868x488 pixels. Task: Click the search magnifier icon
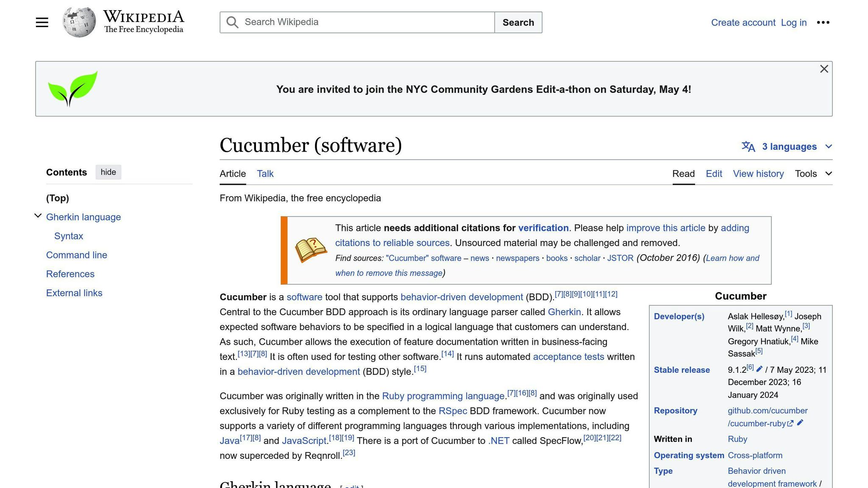[x=232, y=22]
